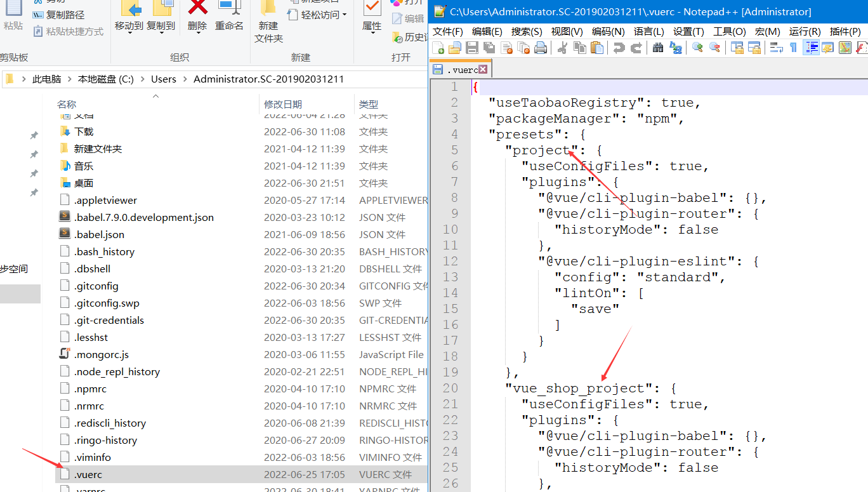Open the 编辑(E) menu
The width and height of the screenshot is (868, 492).
click(x=487, y=31)
